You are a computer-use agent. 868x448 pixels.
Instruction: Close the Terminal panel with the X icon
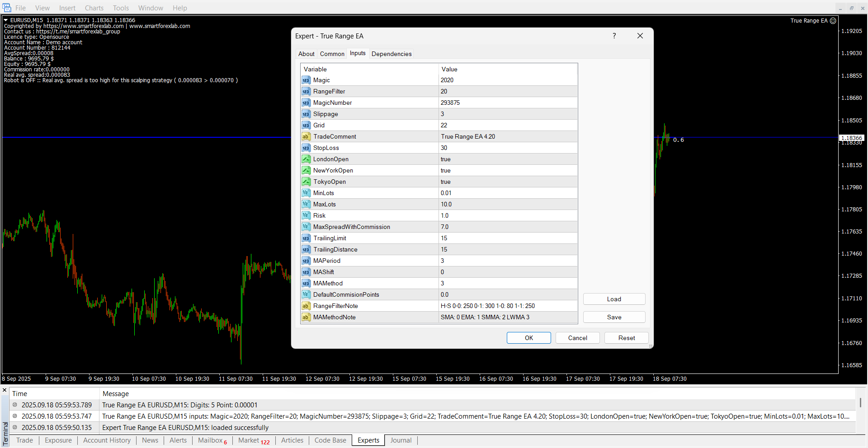click(x=5, y=390)
